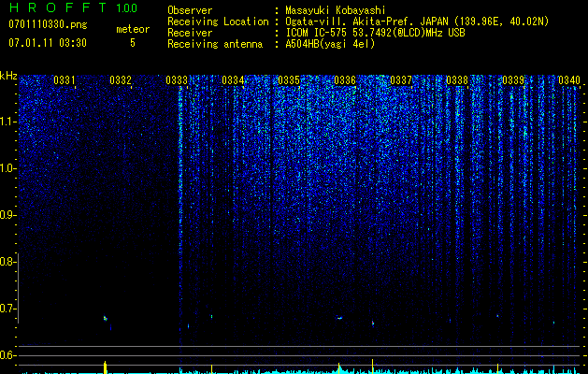The image size is (588, 374).
Task: Click the 0.8 kHz axis tick label
Action: 7,262
